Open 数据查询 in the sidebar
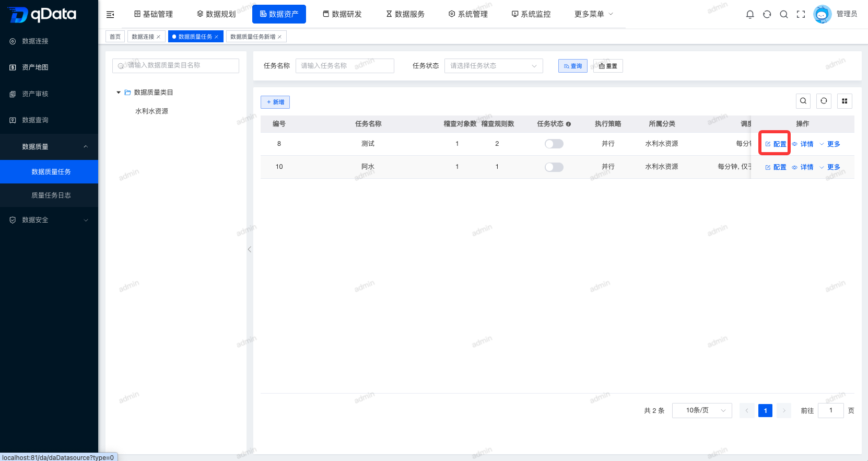The image size is (868, 461). pyautogui.click(x=49, y=120)
